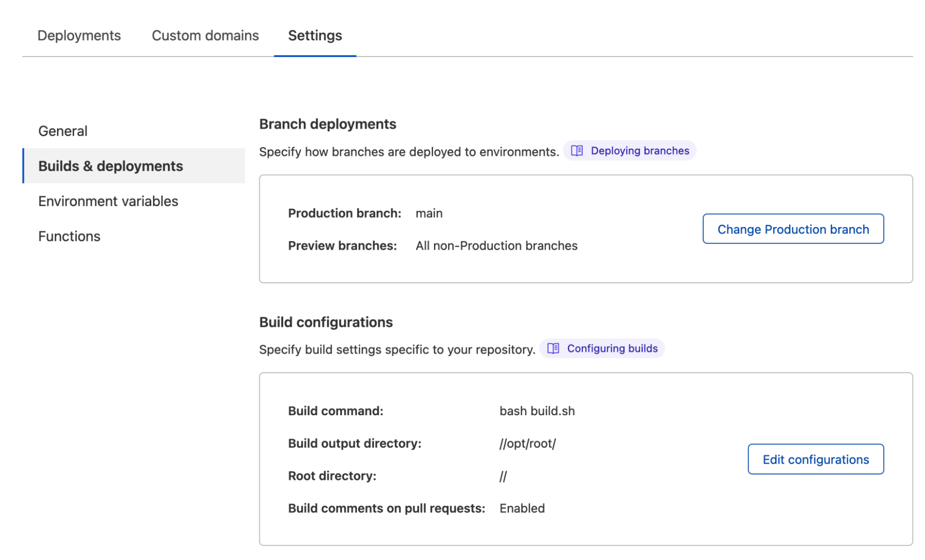Click the Production branch value main

[x=428, y=213]
